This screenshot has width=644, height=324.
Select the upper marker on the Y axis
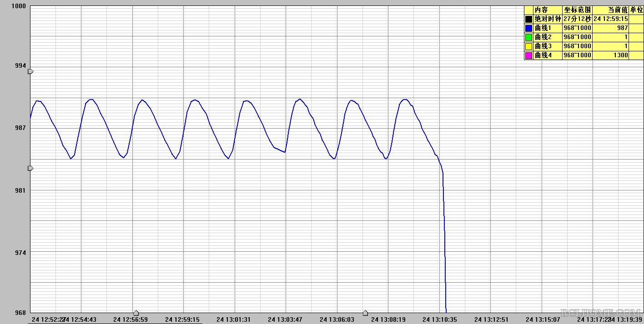[31, 71]
